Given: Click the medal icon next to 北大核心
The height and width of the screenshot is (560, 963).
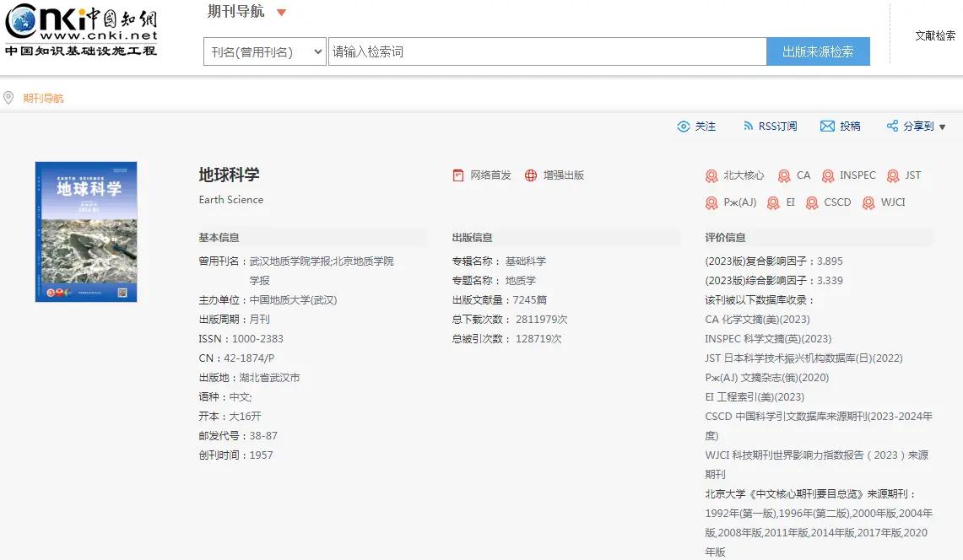Looking at the screenshot, I should (x=711, y=176).
